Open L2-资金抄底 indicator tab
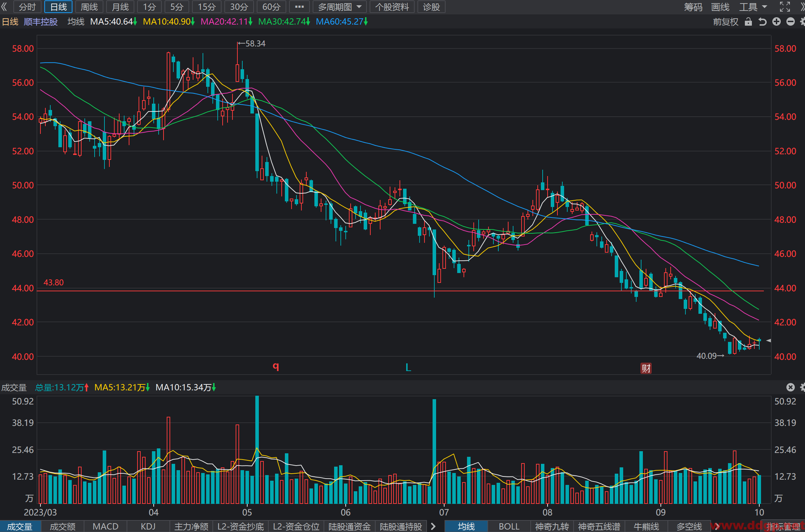This screenshot has height=532, width=805. pyautogui.click(x=241, y=526)
